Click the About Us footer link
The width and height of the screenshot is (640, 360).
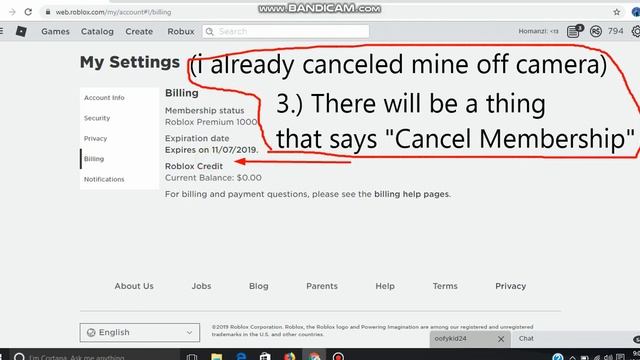point(134,286)
